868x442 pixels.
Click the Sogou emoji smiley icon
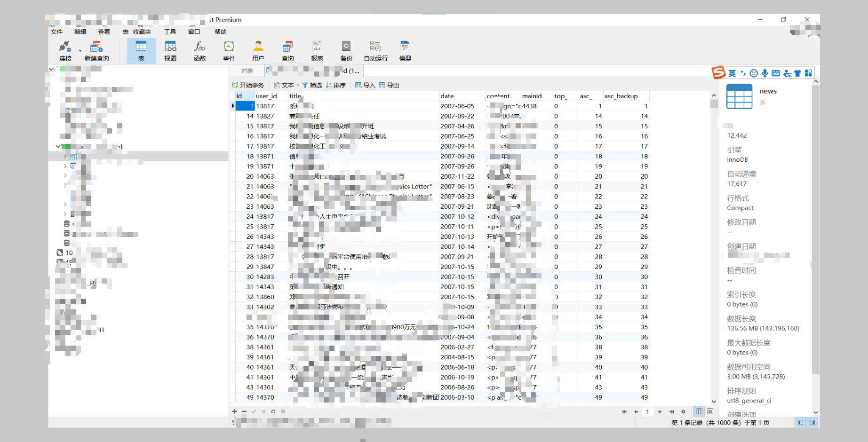click(x=754, y=73)
